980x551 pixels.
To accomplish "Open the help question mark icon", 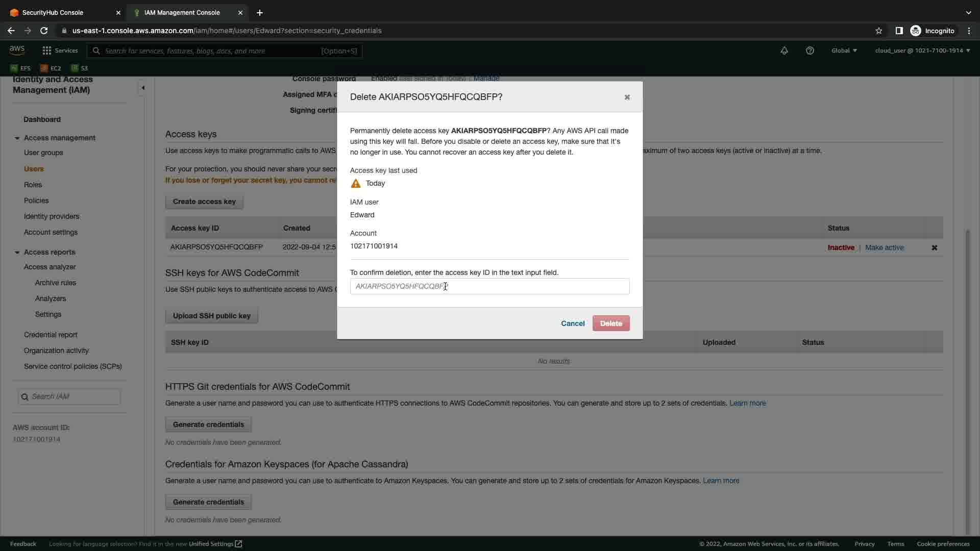I will pos(810,51).
